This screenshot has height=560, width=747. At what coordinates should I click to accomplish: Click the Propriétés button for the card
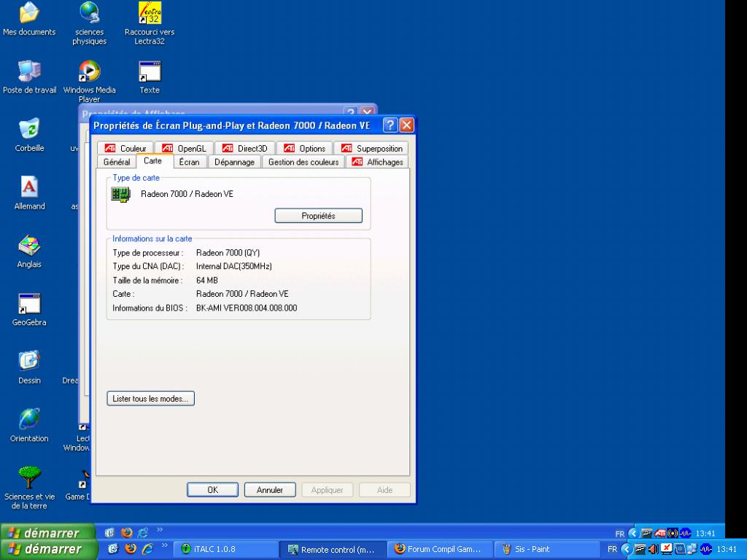(x=318, y=216)
